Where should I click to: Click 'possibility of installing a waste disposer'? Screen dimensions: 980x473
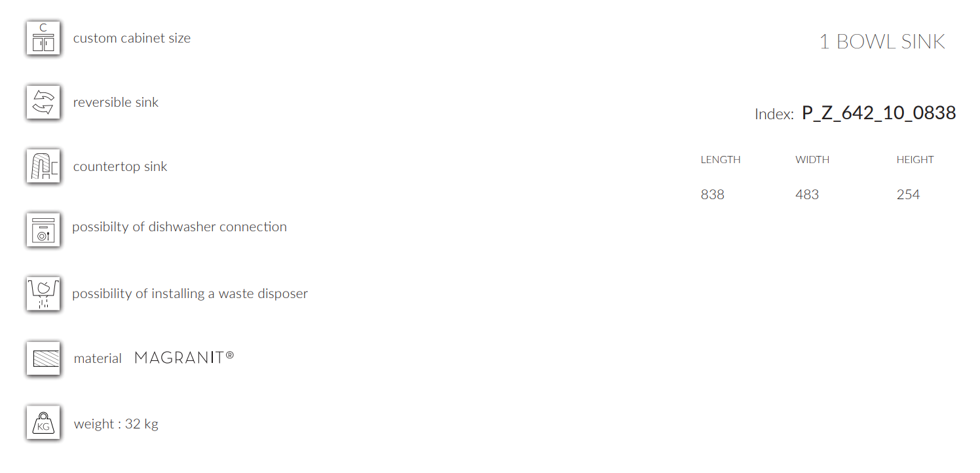[190, 293]
